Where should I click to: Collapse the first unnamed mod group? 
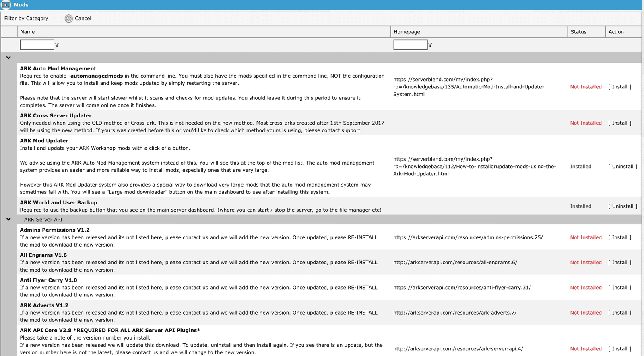[8, 58]
